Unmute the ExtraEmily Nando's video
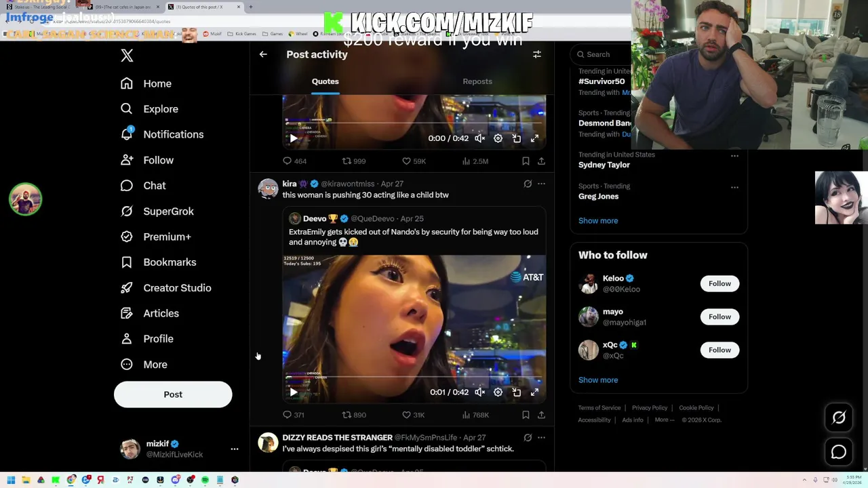The width and height of the screenshot is (868, 488). point(480,392)
